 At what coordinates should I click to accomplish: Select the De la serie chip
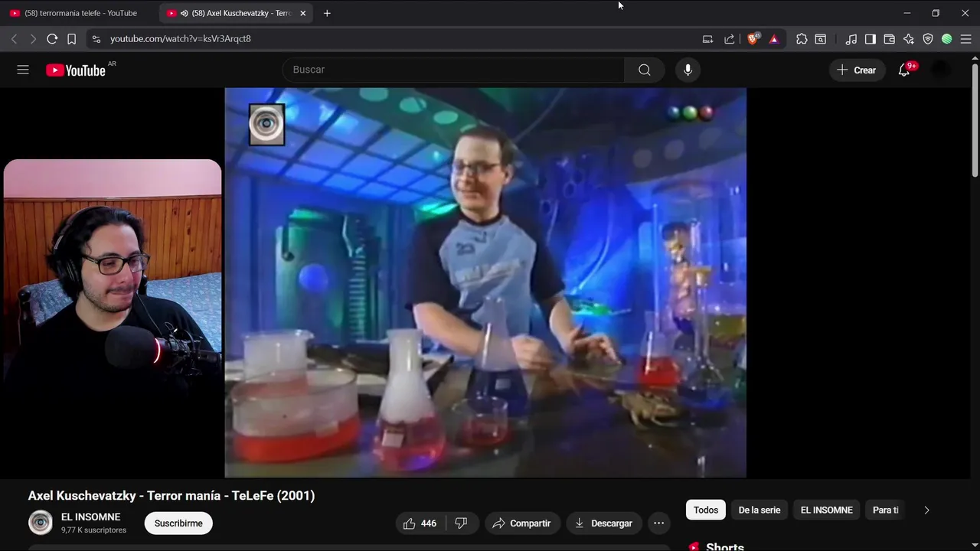[759, 510]
